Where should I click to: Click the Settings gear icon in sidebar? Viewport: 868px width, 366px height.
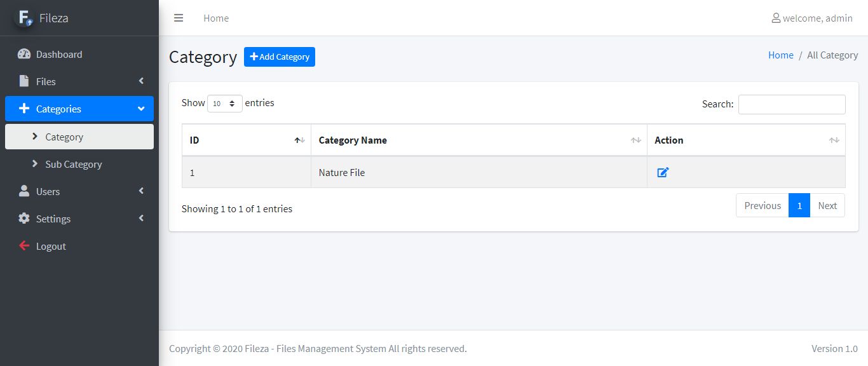click(x=24, y=219)
